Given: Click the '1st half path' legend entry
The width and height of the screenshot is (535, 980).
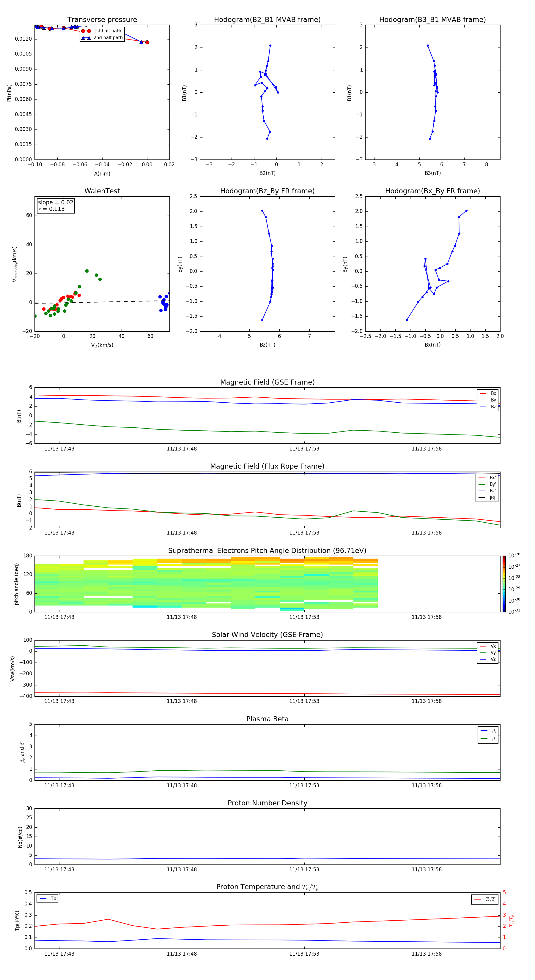Looking at the screenshot, I should point(101,31).
